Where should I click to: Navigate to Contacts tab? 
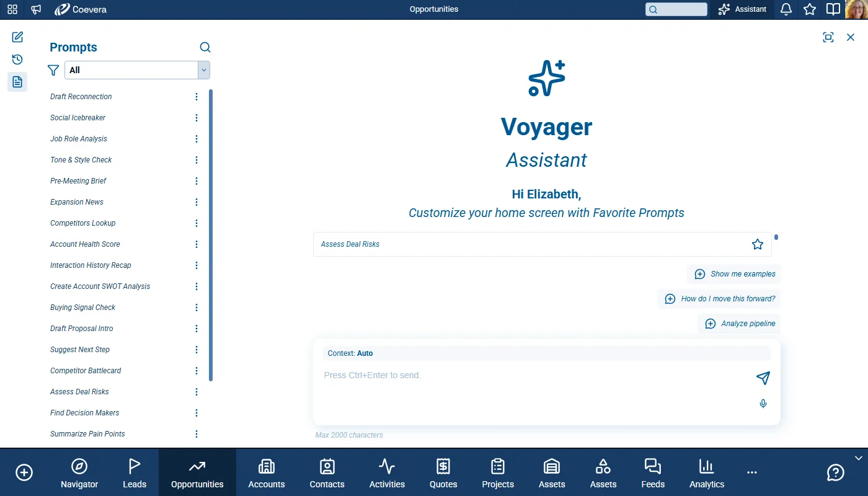coord(327,473)
